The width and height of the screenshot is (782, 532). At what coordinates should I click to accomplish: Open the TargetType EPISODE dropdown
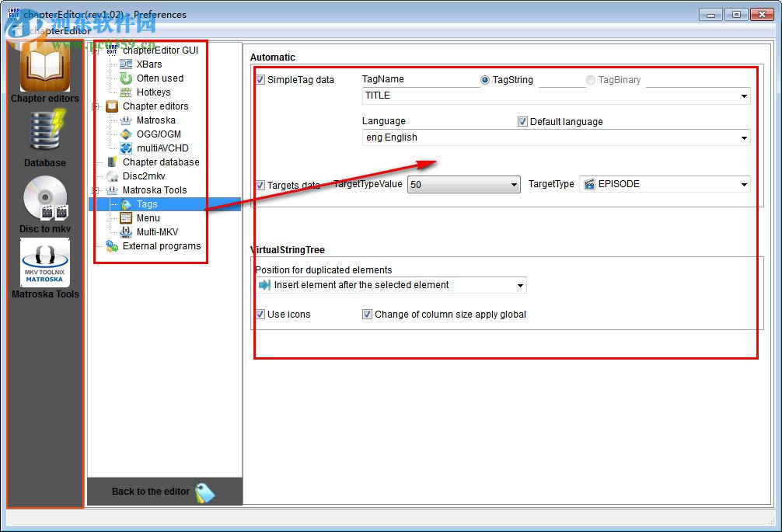665,184
